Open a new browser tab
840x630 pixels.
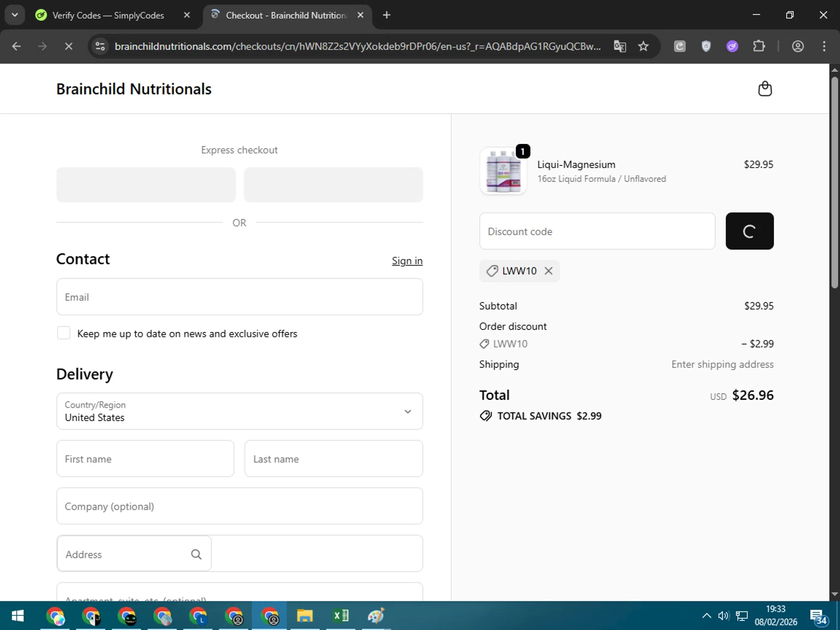[386, 15]
